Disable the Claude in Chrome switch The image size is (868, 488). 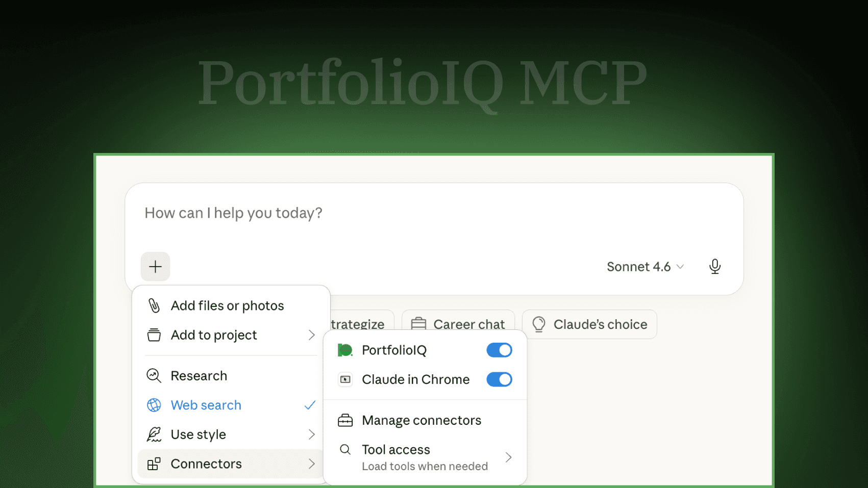499,379
